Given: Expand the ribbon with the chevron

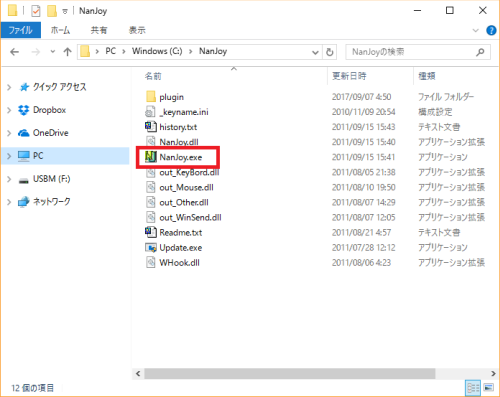Looking at the screenshot, I should point(476,30).
